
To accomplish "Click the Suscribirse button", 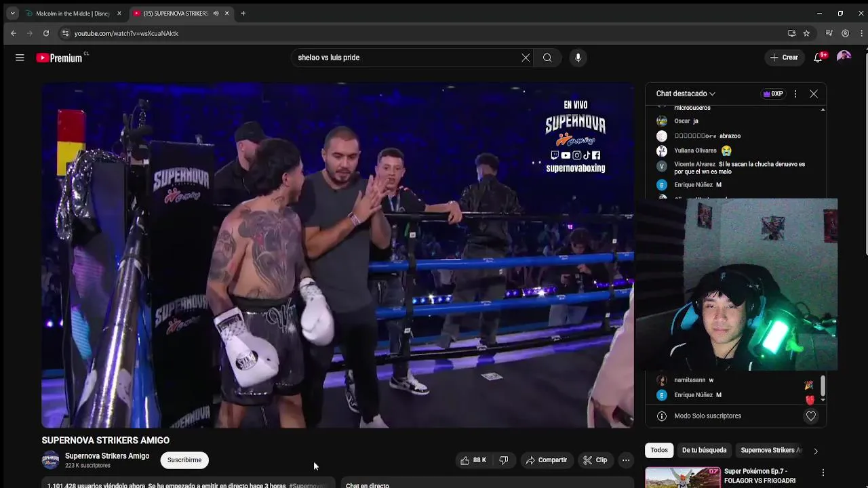I will pos(184,460).
